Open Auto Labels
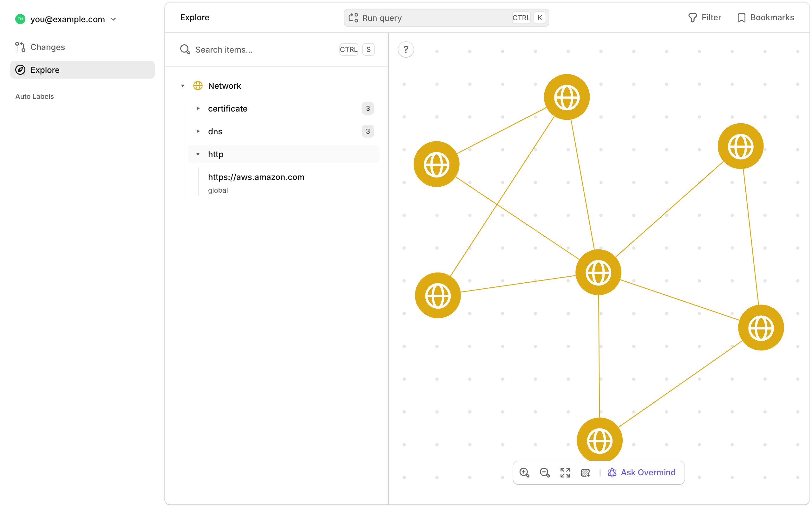This screenshot has width=812, height=507. (34, 96)
